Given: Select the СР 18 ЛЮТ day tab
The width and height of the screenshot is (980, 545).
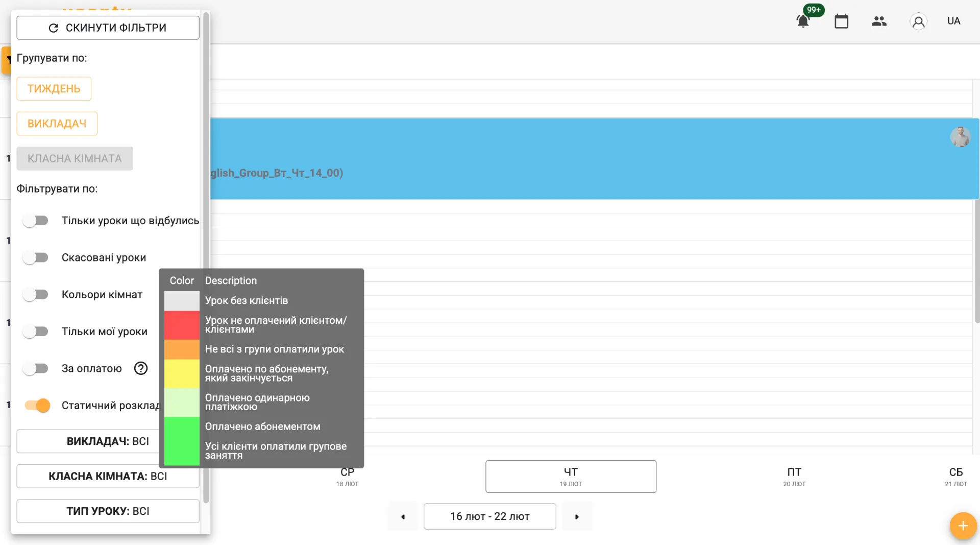Looking at the screenshot, I should [x=347, y=477].
